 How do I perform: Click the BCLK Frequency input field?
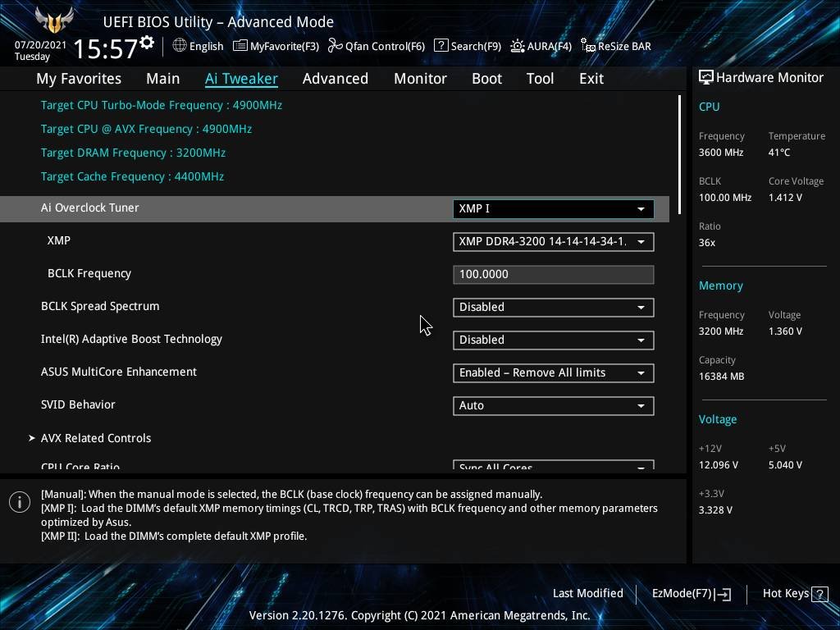pos(553,274)
